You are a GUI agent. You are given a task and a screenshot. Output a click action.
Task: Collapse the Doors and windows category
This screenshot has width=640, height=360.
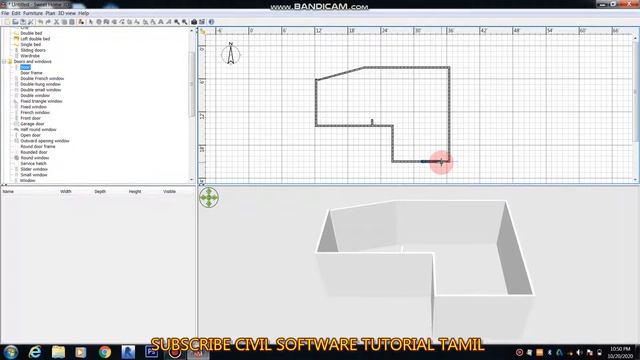tap(4, 62)
